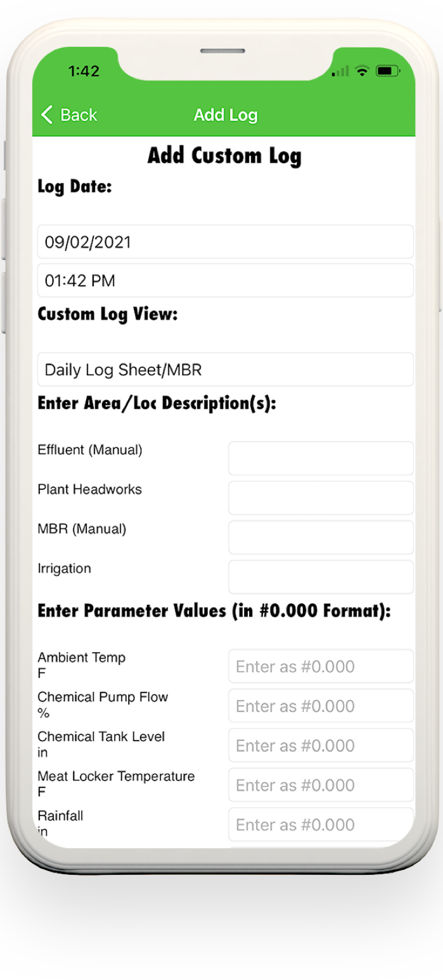The image size is (443, 980).
Task: Open Custom Log View selector Daily Log Sheet/MBR
Action: click(x=226, y=370)
